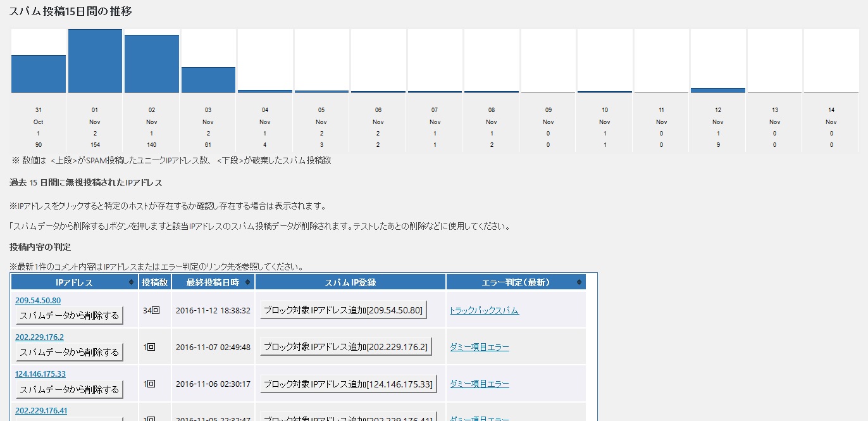The width and height of the screenshot is (868, 421).
Task: Open IP address link 209.54.50.80
Action: (38, 301)
